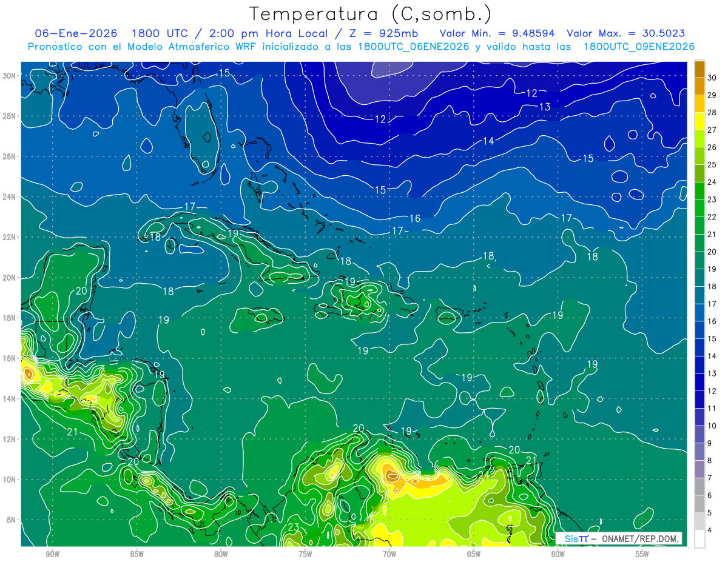Click the 16N latitude axis label
This screenshot has height=562, width=728.
pyautogui.click(x=10, y=358)
